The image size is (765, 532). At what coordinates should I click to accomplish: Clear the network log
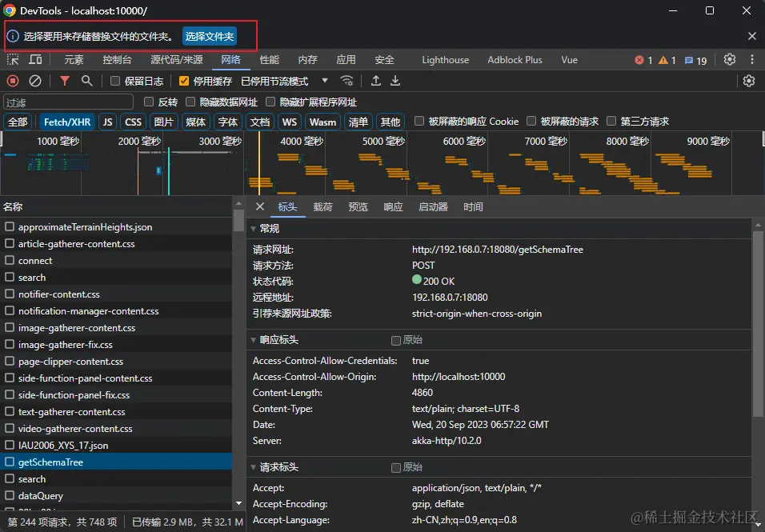35,81
